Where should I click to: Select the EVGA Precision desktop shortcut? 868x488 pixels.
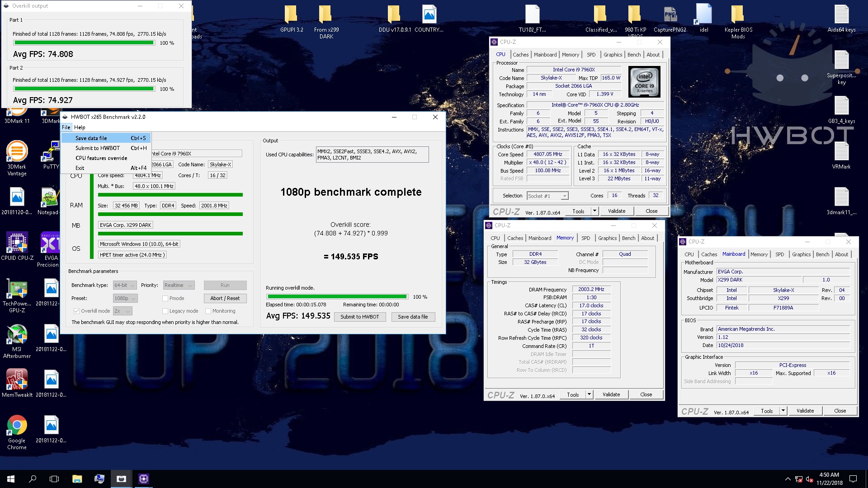(50, 249)
